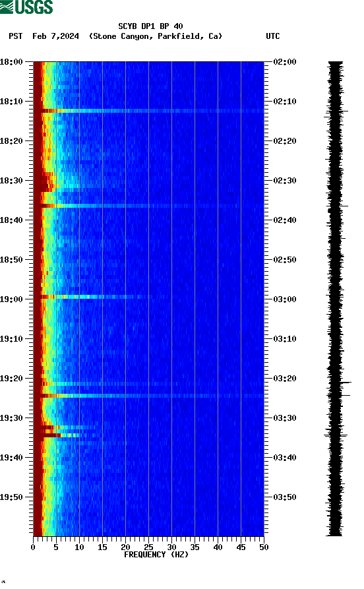
Task: Click the 18:00 PST time label
Action: 11,61
